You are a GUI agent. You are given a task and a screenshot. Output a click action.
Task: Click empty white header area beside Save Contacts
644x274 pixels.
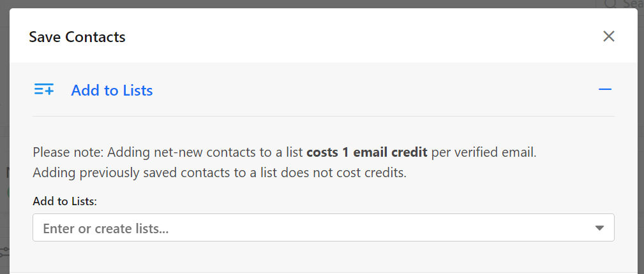tap(361, 36)
